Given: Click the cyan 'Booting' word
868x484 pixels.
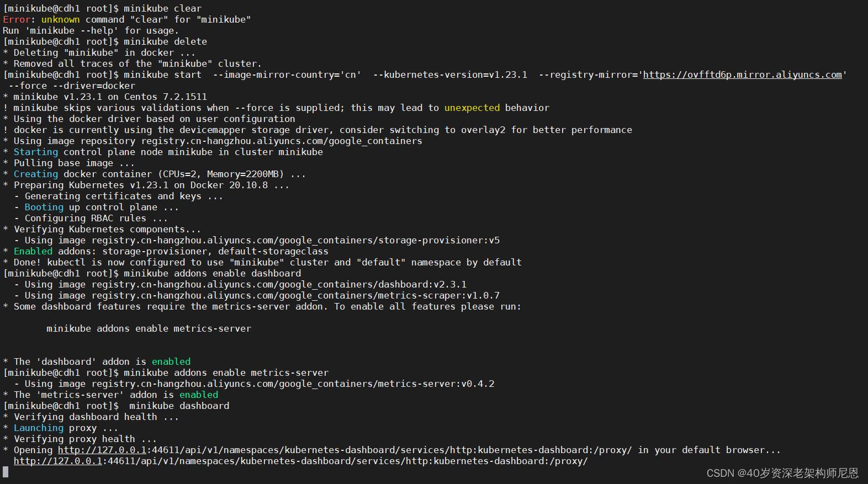Looking at the screenshot, I should point(44,207).
